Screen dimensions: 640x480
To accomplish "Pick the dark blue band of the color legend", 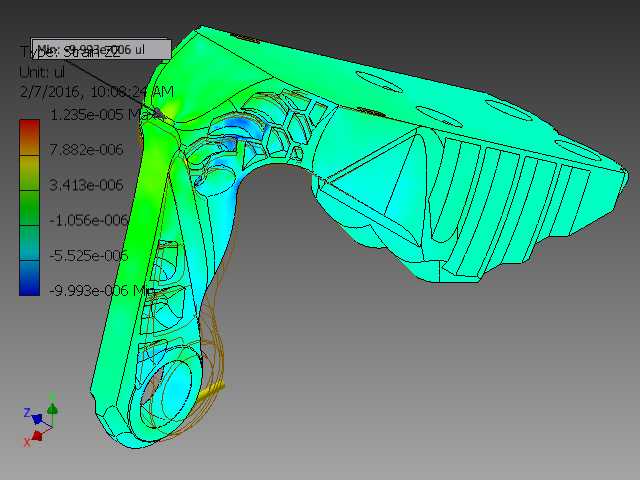I will (29, 278).
